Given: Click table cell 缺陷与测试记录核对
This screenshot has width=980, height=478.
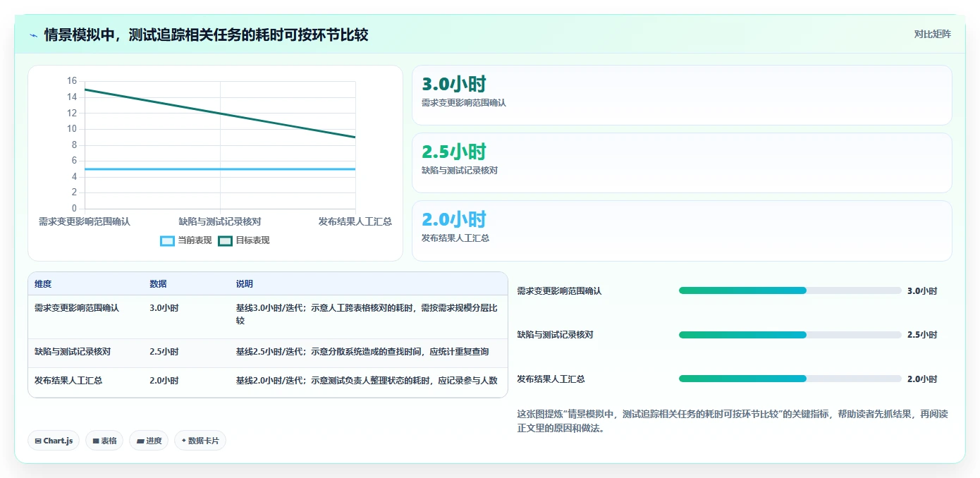Looking at the screenshot, I should coord(73,351).
